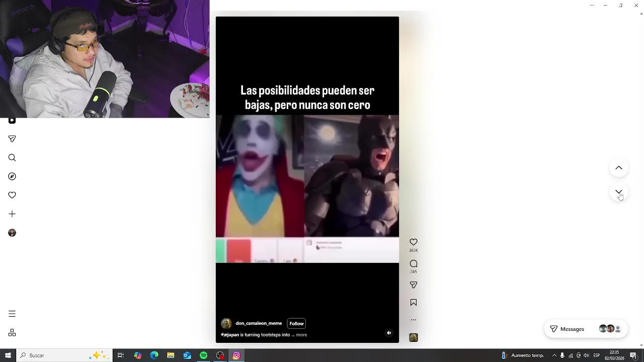Image resolution: width=644 pixels, height=362 pixels.
Task: Click the comment count '245'
Action: click(x=414, y=271)
